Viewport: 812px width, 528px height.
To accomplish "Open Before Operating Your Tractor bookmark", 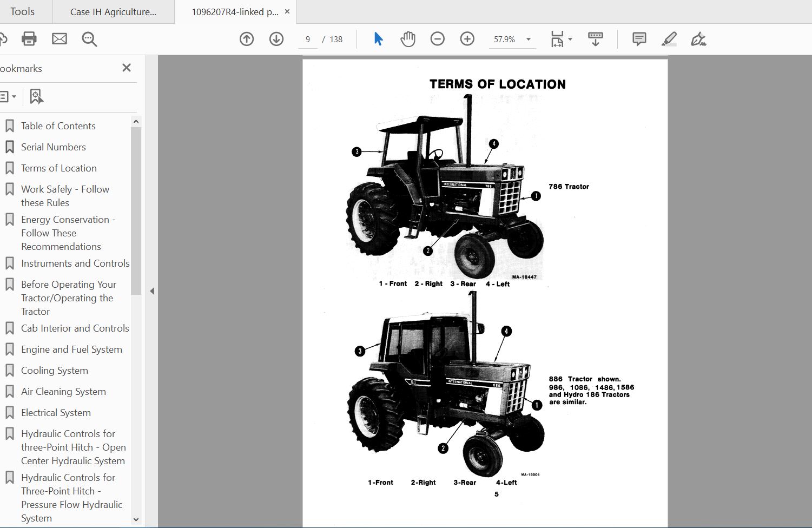I will pos(68,298).
